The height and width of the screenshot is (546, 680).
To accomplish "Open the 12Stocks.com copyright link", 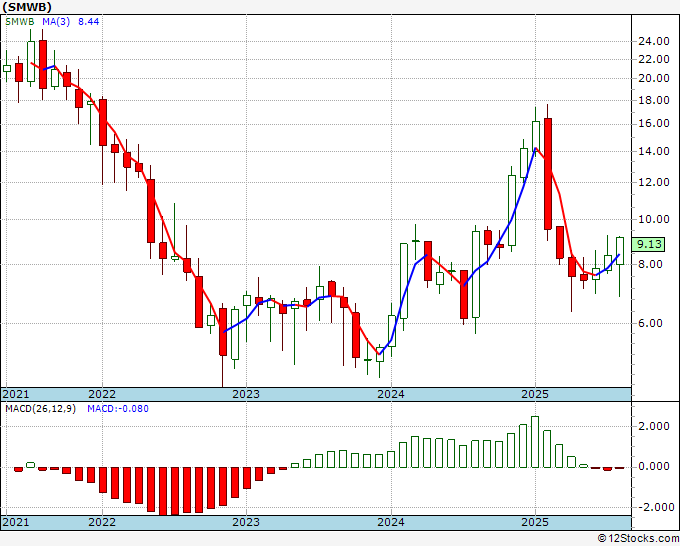I will [638, 539].
